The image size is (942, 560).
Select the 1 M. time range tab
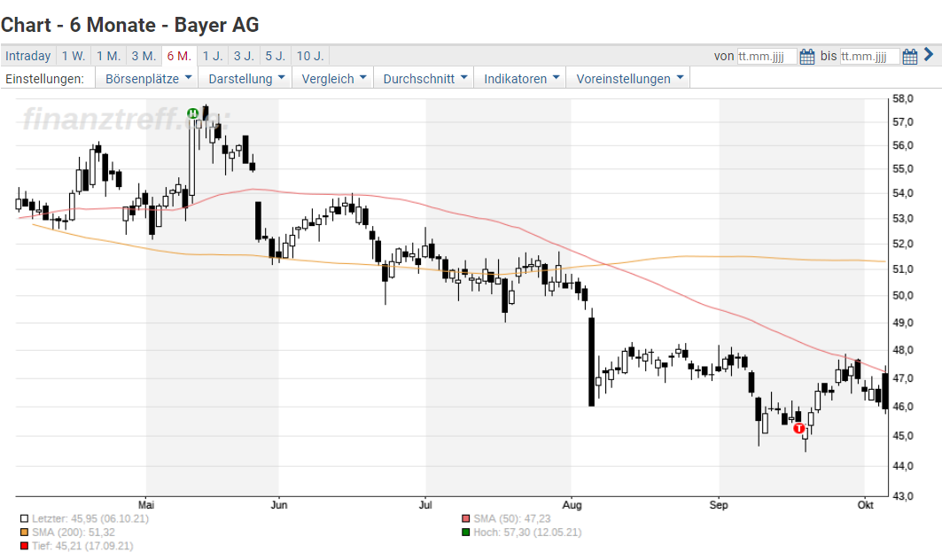coord(109,56)
